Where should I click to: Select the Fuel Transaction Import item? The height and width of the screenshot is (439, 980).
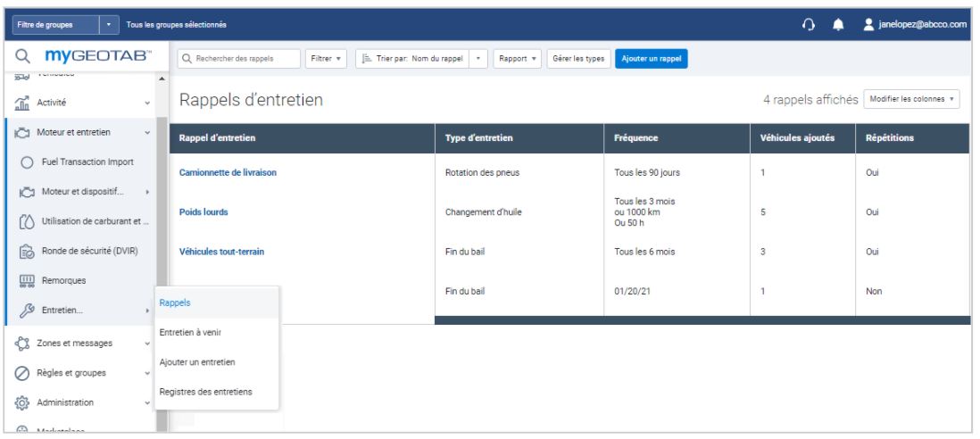coord(87,162)
